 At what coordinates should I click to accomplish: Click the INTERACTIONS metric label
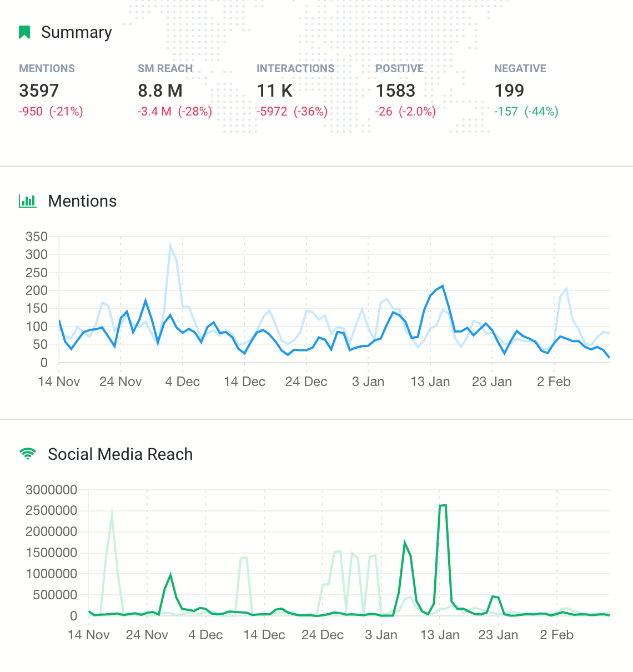click(x=295, y=68)
